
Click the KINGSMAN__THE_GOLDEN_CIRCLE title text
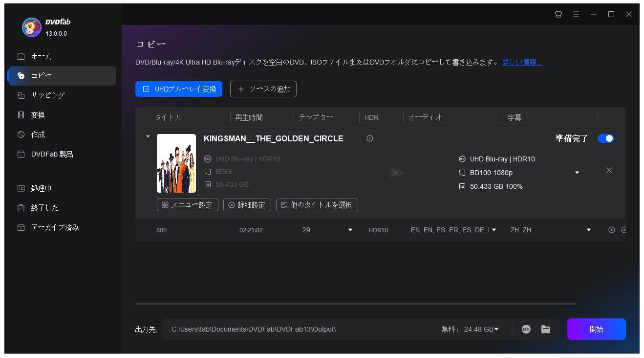[x=274, y=138]
